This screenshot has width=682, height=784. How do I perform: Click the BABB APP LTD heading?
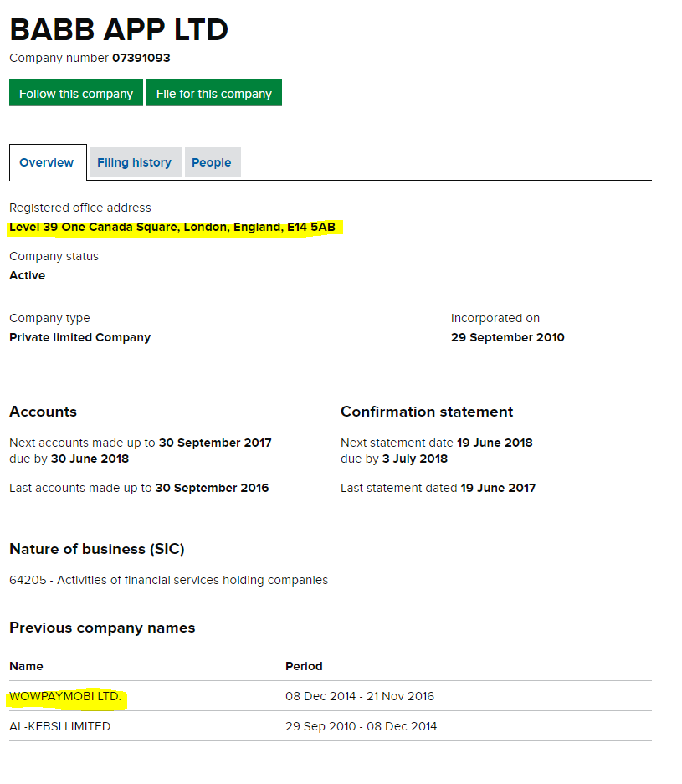tap(119, 30)
